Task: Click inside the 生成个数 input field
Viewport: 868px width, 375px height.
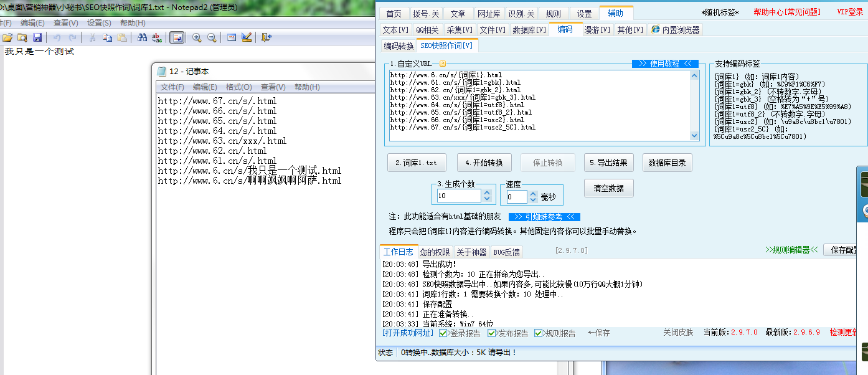Action: (x=458, y=195)
